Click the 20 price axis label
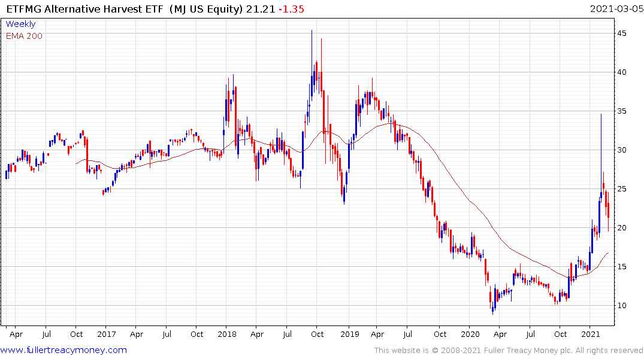644x359 pixels. coord(622,228)
